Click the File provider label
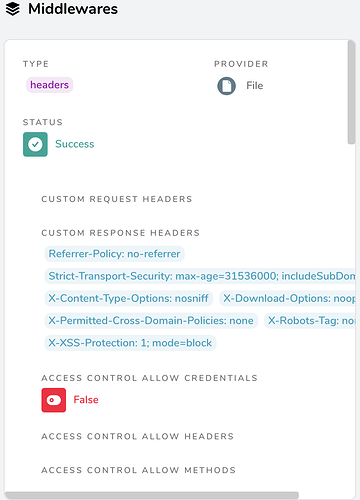The width and height of the screenshot is (360, 500). point(255,86)
